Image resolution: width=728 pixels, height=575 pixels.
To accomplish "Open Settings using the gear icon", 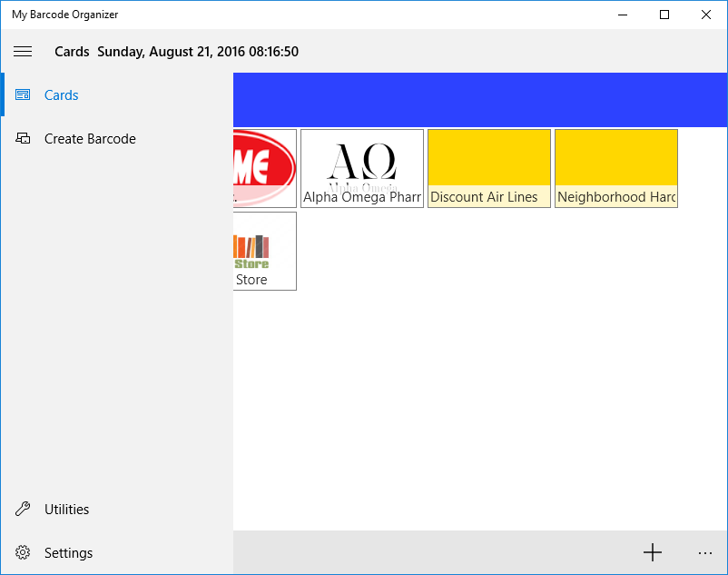I will (x=23, y=552).
